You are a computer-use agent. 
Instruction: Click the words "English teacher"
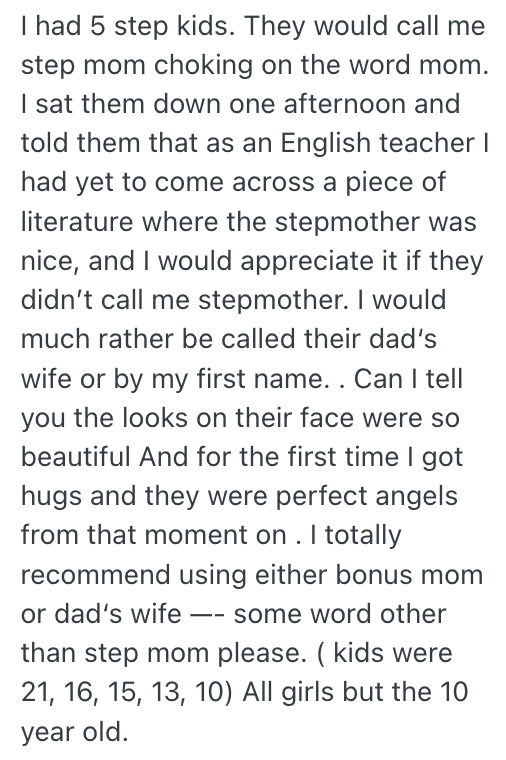tap(378, 143)
